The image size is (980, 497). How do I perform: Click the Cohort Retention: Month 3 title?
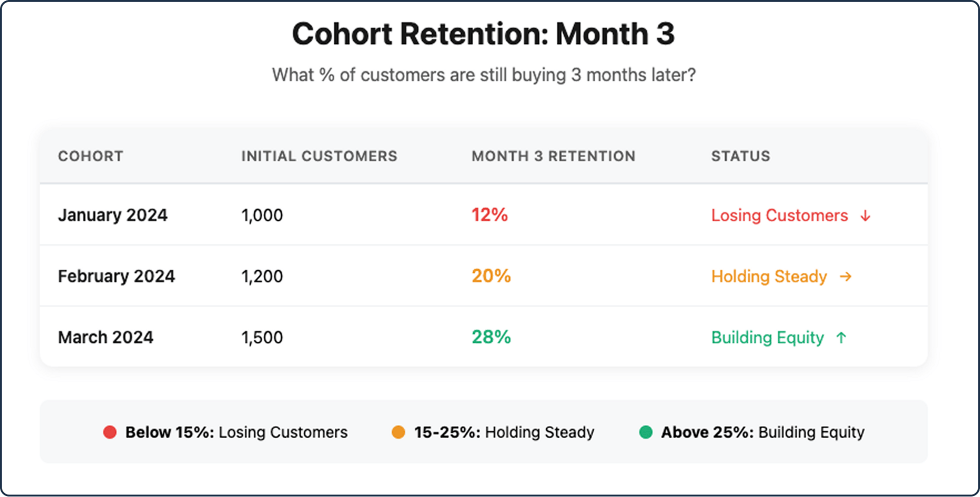coord(483,34)
